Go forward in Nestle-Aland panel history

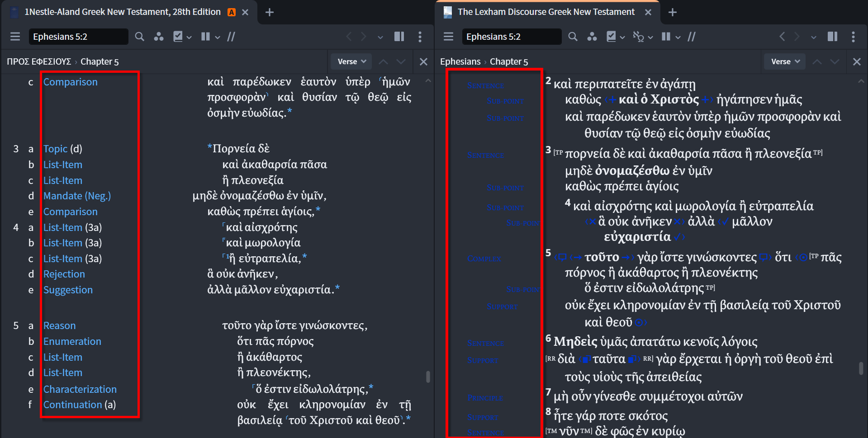(x=364, y=37)
